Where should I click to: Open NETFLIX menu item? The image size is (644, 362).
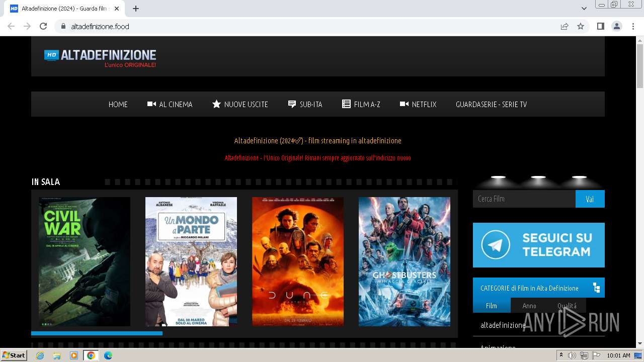coord(418,104)
